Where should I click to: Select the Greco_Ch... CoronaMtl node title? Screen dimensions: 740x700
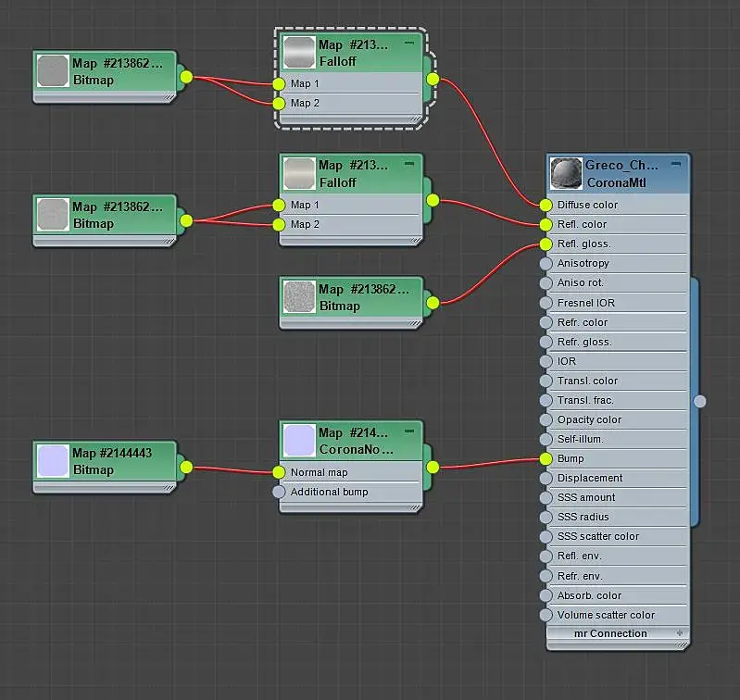coord(621,173)
